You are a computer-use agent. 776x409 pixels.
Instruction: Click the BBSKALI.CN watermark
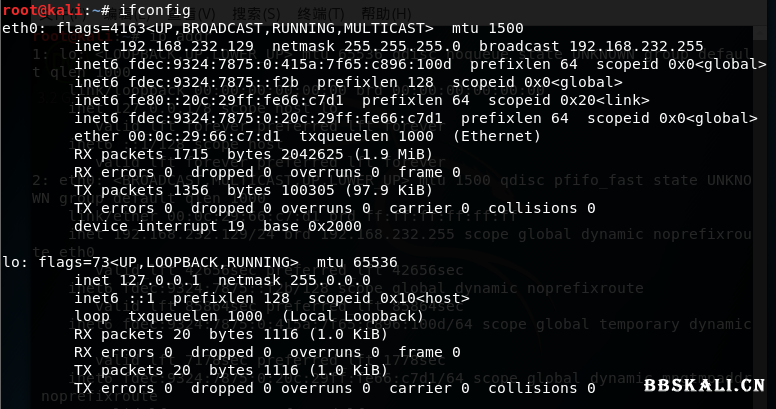[704, 387]
